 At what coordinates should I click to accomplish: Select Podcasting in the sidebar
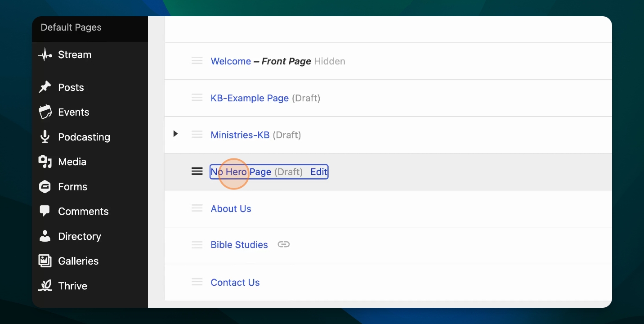84,137
